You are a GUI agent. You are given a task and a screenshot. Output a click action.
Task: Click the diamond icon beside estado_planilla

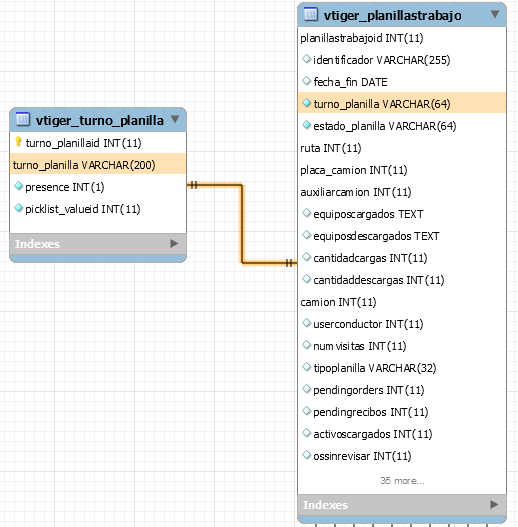coord(306,125)
